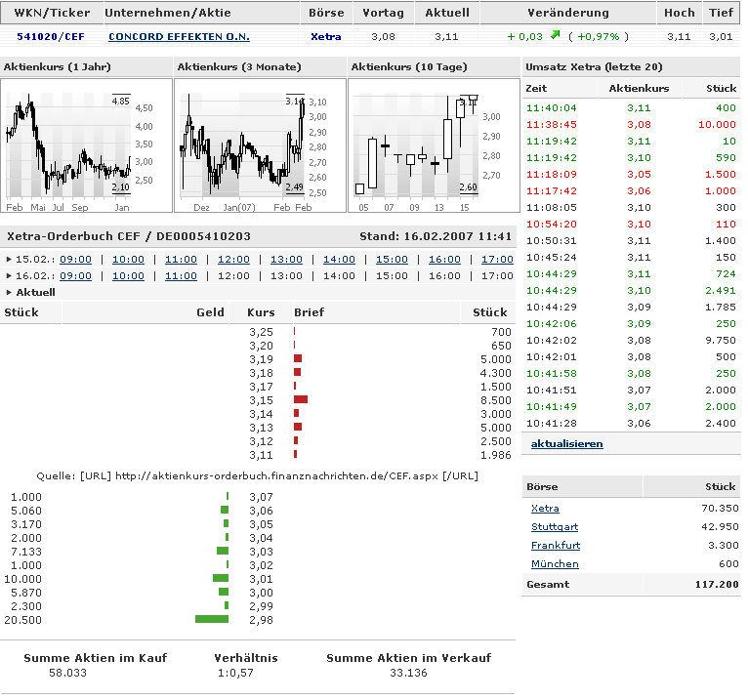Click the arrow marker before 15.02.

pos(9,260)
